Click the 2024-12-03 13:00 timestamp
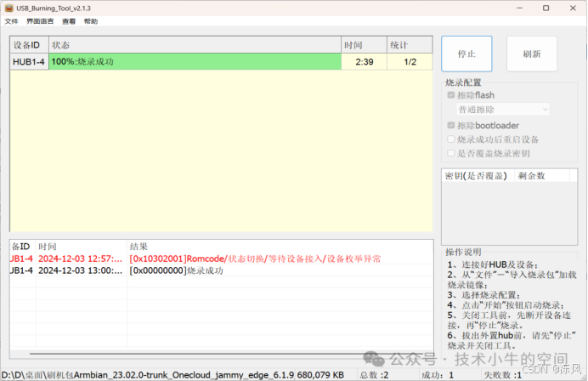The width and height of the screenshot is (588, 381). point(80,270)
